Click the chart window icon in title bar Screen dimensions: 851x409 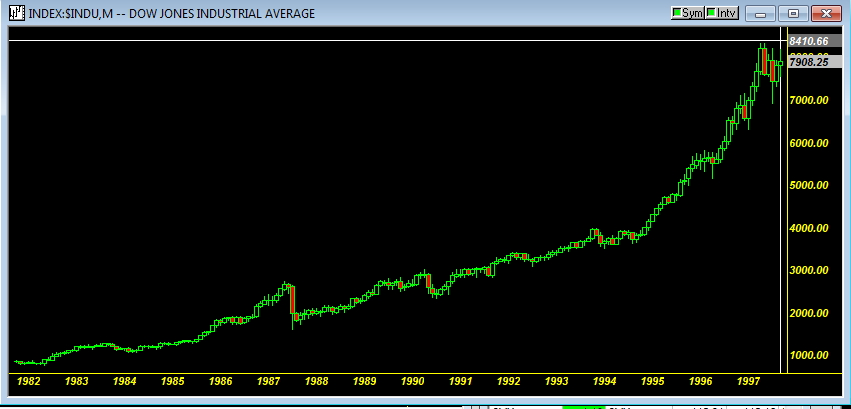click(17, 13)
